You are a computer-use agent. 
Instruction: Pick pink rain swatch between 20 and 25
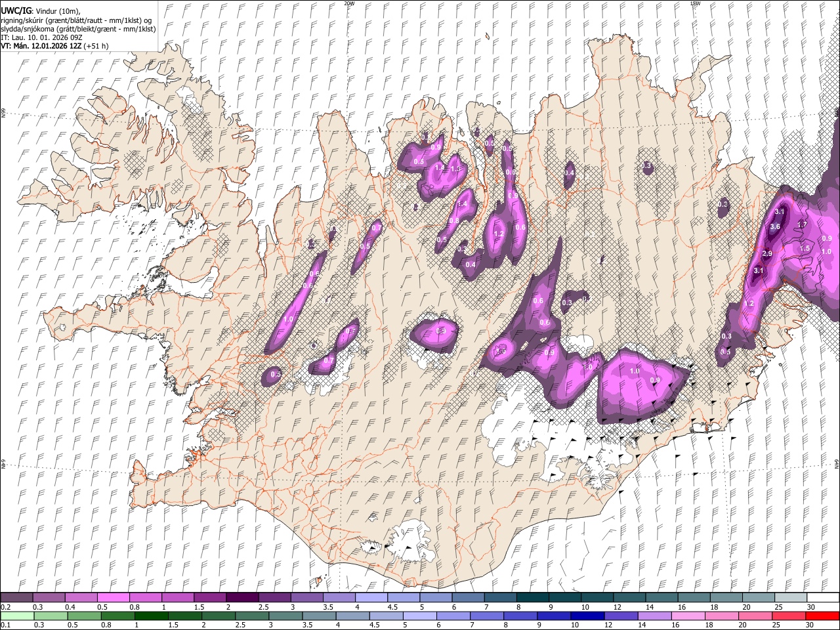755,616
